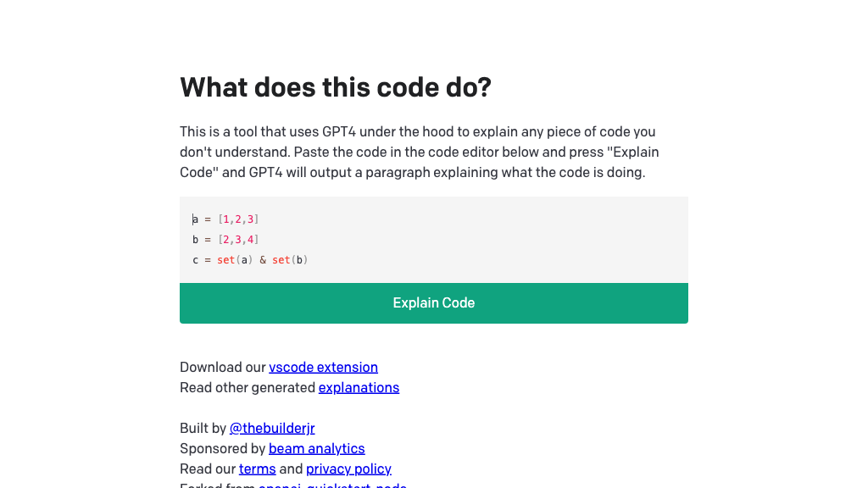Image resolution: width=868 pixels, height=488 pixels.
Task: Click the [1,2,3] list in the editor
Action: click(x=238, y=219)
